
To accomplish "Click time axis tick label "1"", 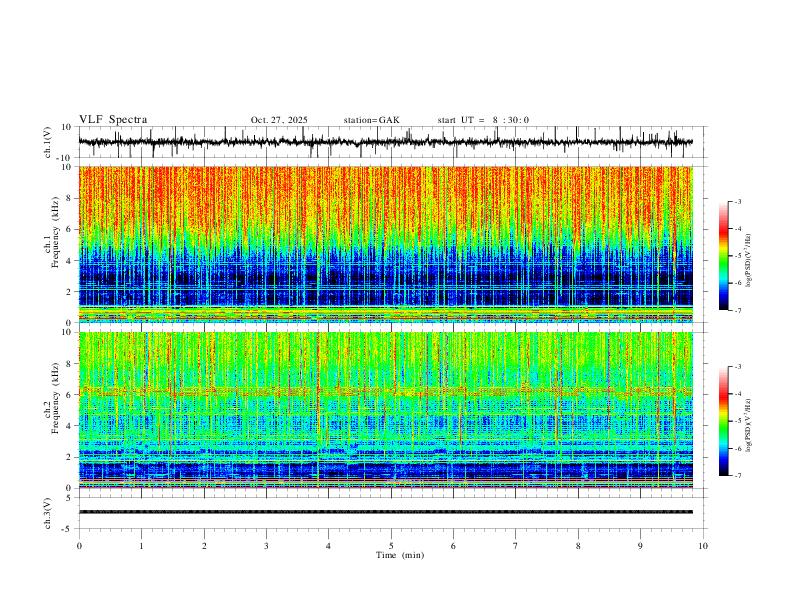I will coord(141,546).
